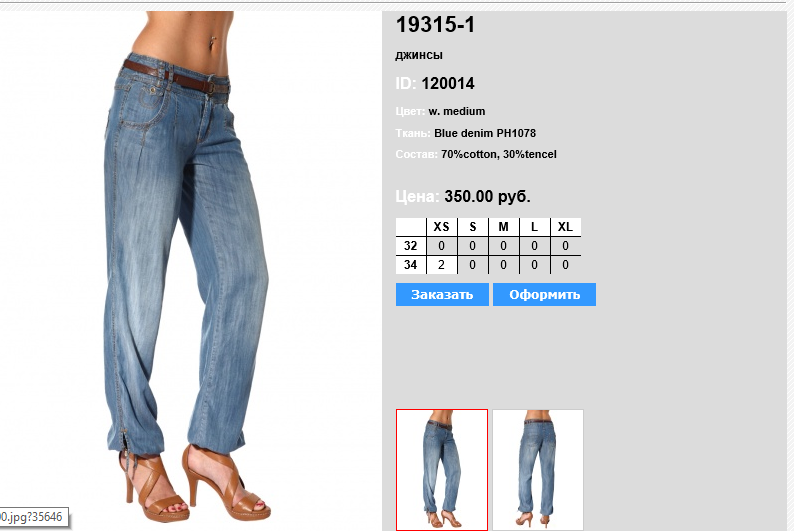Click the product ID 120014 text
This screenshot has height=531, width=794.
[x=448, y=84]
